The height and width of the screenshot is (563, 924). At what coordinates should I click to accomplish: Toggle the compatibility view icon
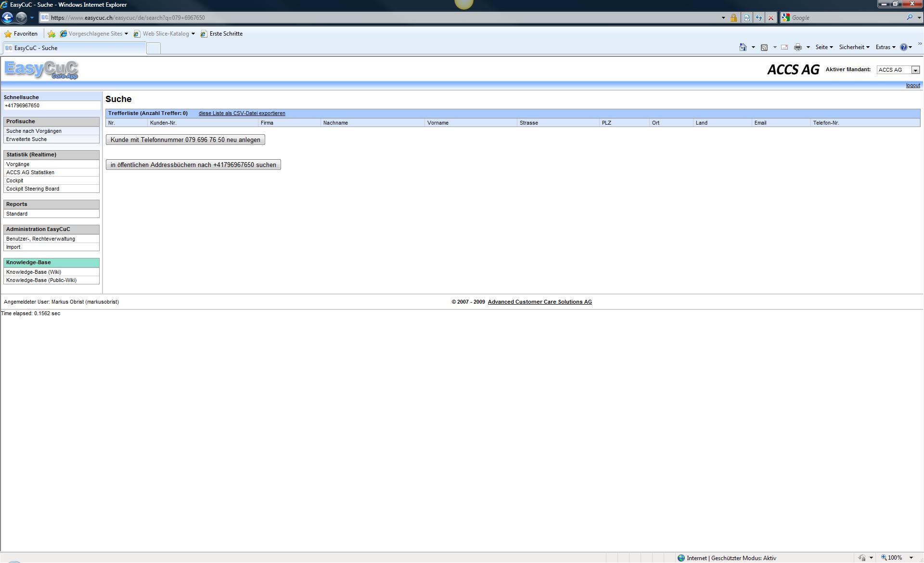click(747, 18)
